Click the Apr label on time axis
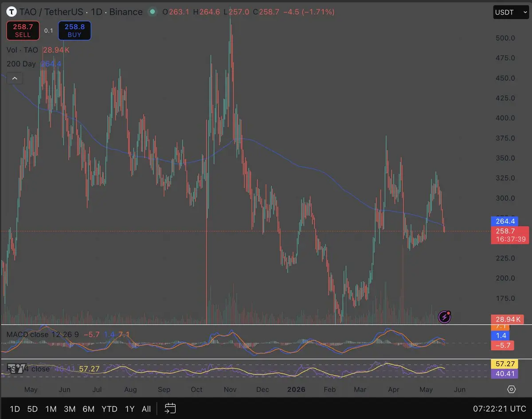 (394, 389)
